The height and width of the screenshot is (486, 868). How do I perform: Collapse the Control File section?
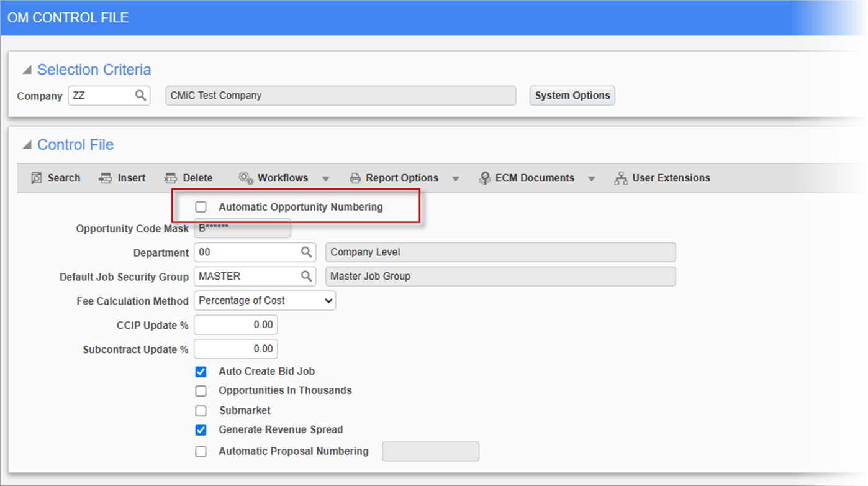click(x=27, y=145)
